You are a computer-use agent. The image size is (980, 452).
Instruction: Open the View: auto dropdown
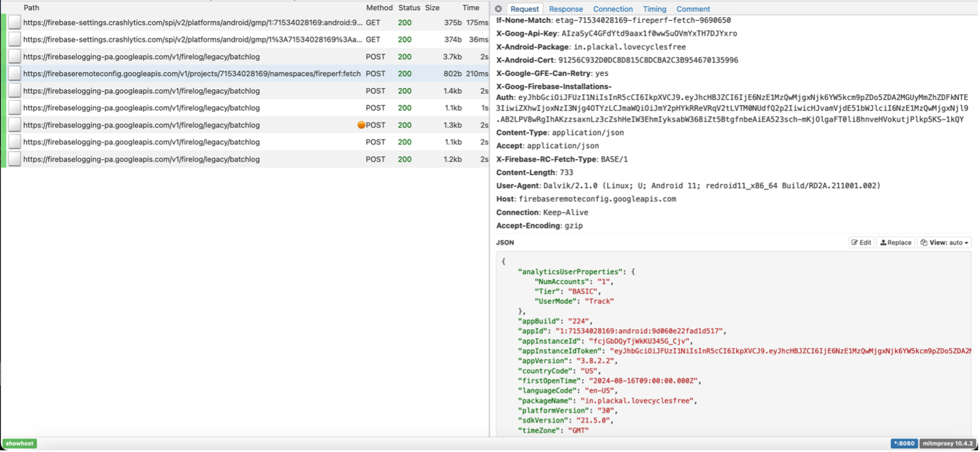coord(944,242)
